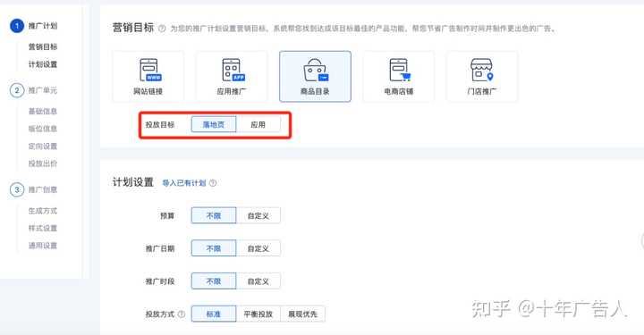Click the 推广计划 step label
The height and width of the screenshot is (335, 644).
coord(43,26)
